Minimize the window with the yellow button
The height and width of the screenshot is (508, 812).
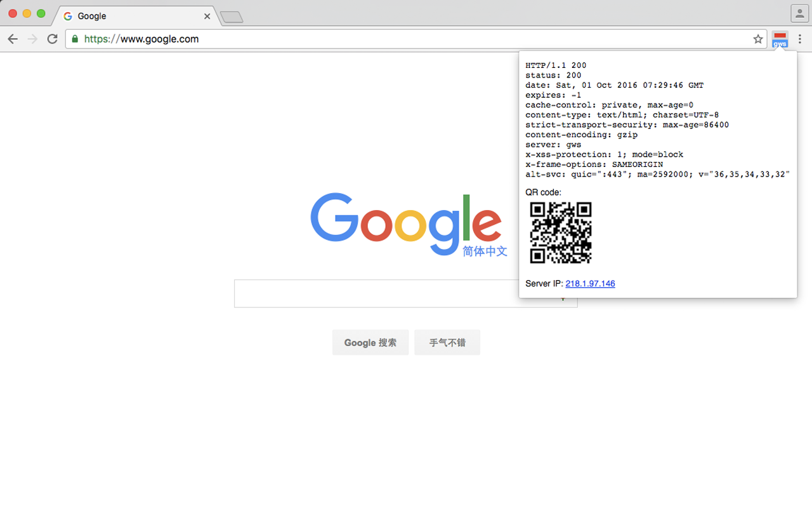(27, 13)
